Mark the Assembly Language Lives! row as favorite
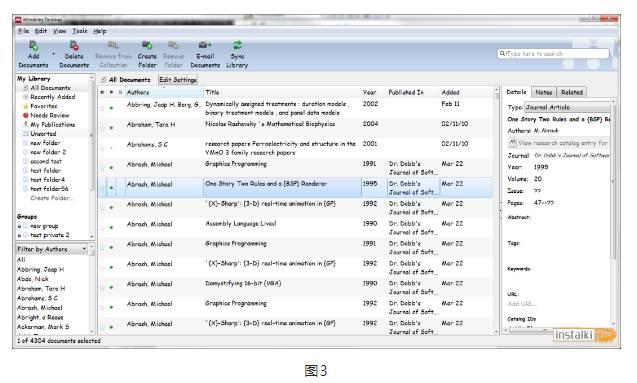This screenshot has width=637, height=383. pos(102,227)
